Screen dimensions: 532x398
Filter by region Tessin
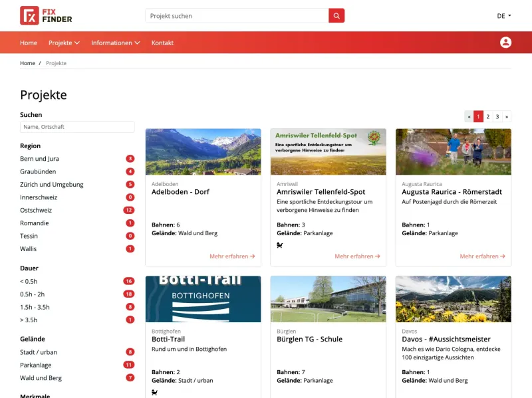pyautogui.click(x=77, y=236)
